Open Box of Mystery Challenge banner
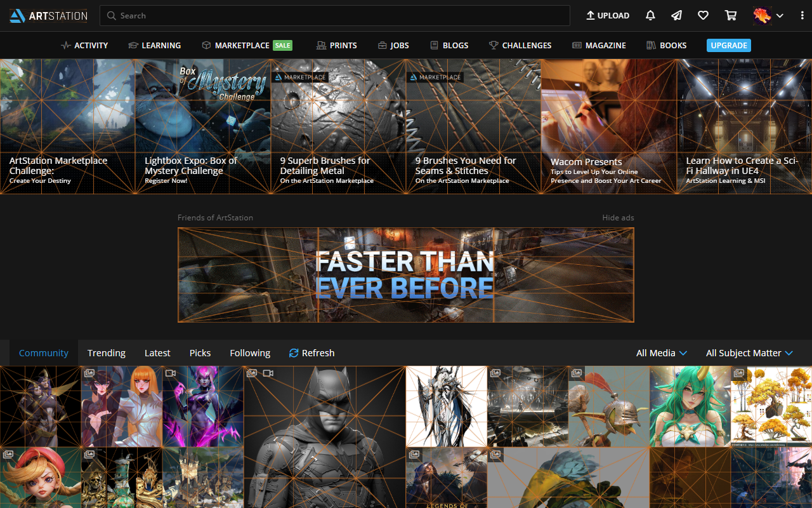The width and height of the screenshot is (812, 508). [203, 126]
